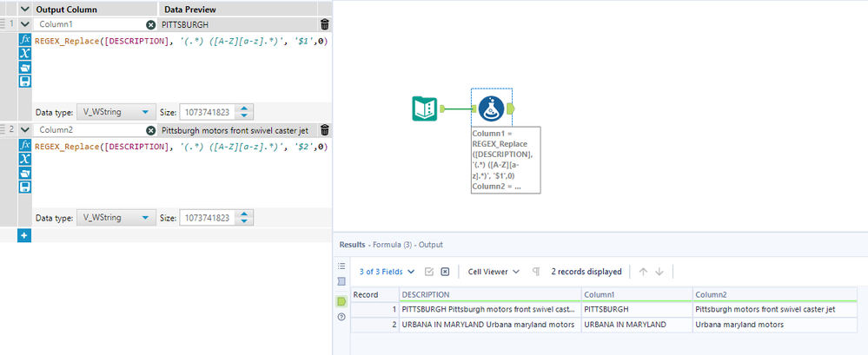Grab the drag handle for expression 2
Image resolution: width=868 pixels, height=355 pixels.
3,130
